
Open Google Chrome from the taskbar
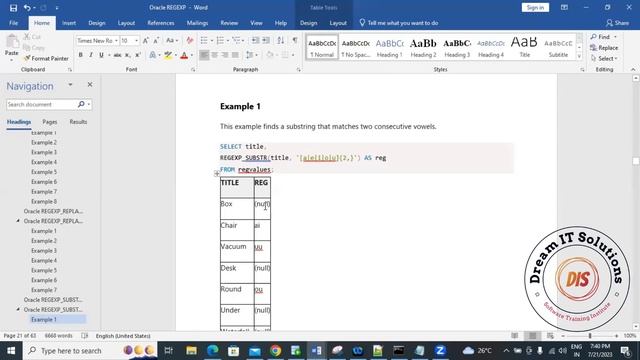click(276, 350)
